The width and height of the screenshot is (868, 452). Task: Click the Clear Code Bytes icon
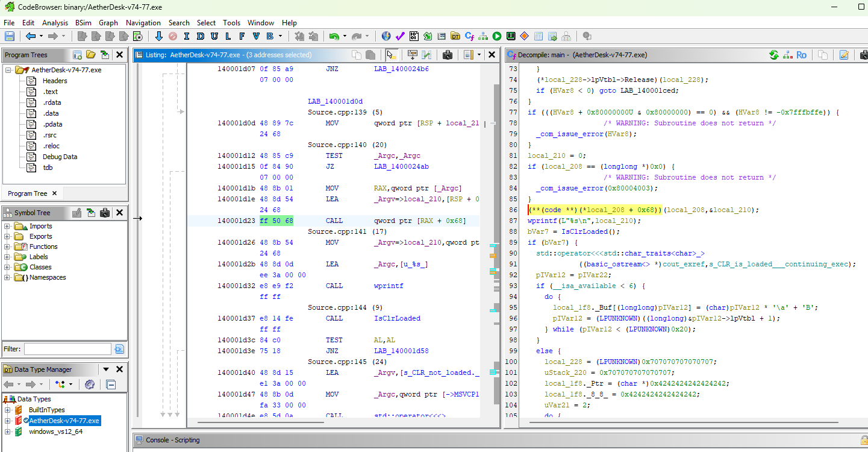pyautogui.click(x=173, y=36)
